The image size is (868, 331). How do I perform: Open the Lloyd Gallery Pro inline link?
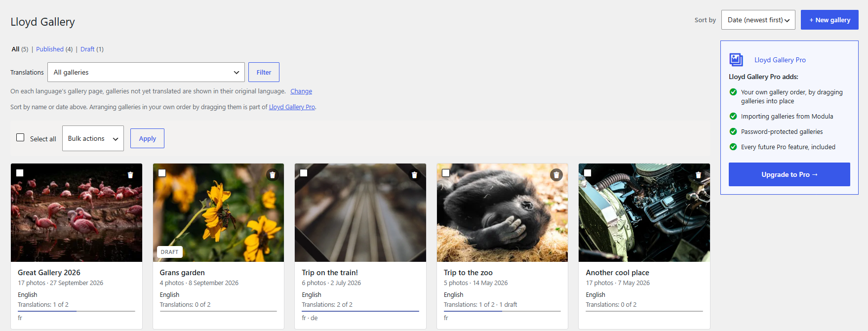292,107
